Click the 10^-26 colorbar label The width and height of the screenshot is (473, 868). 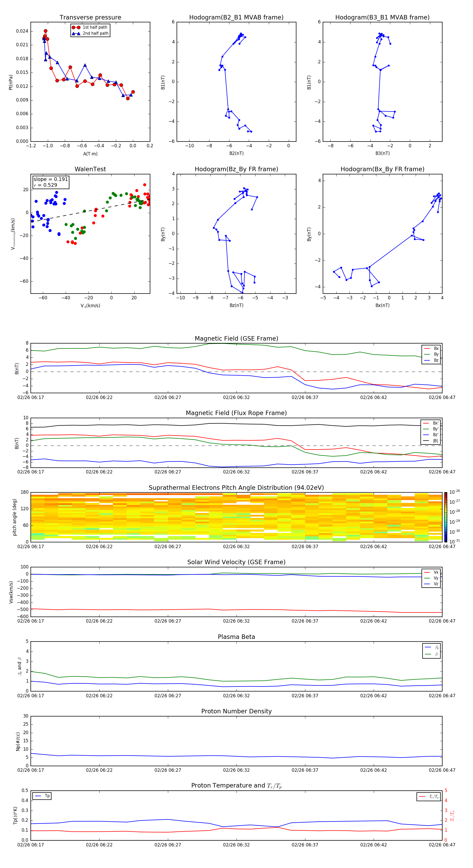[x=455, y=492]
